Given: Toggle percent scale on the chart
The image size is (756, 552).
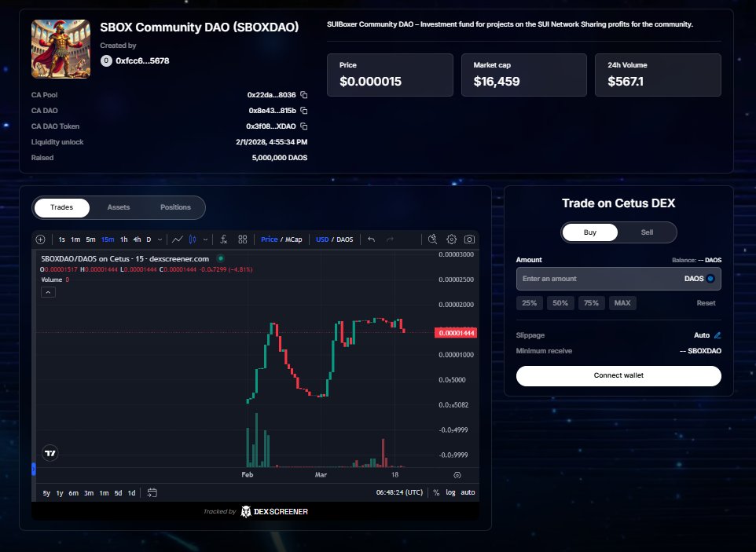Looking at the screenshot, I should (x=436, y=492).
